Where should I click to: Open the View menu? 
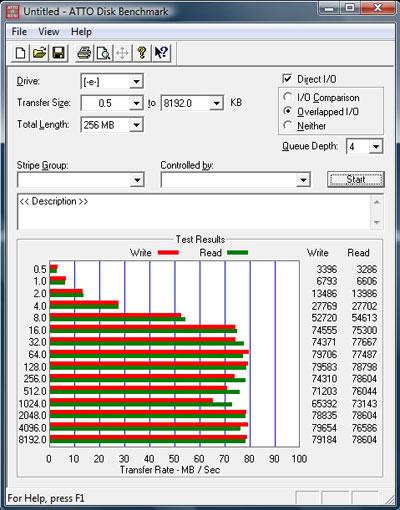[49, 32]
